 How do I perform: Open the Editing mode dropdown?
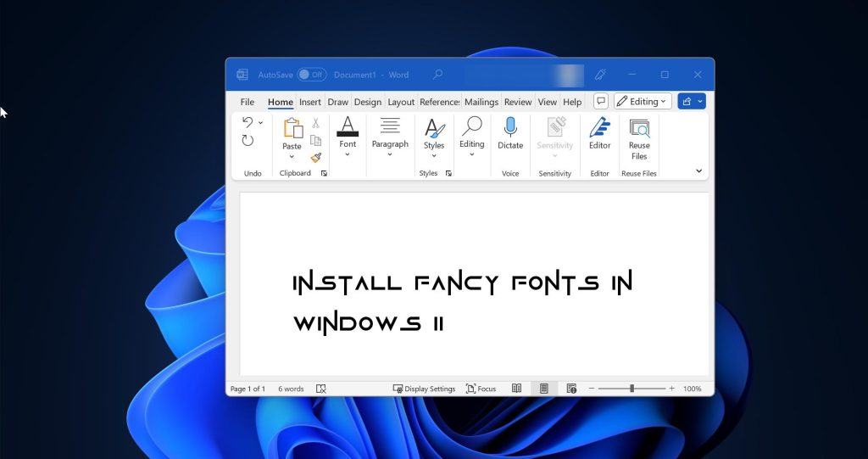pos(643,102)
